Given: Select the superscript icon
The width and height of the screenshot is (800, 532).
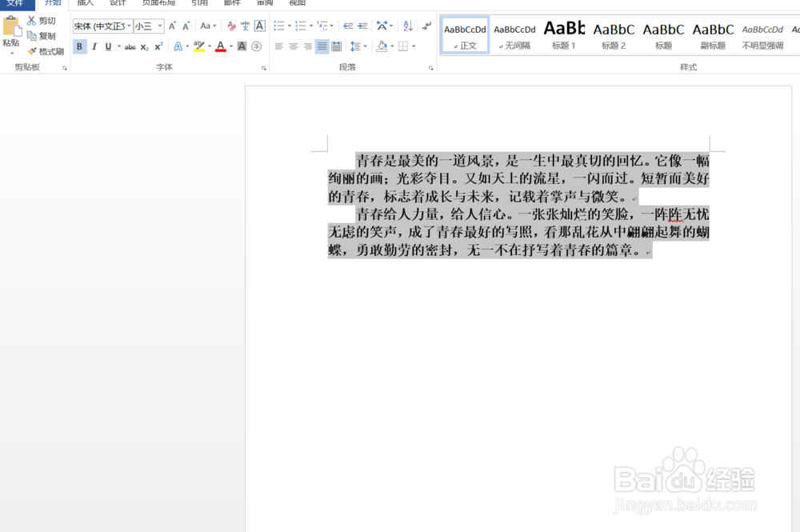Looking at the screenshot, I should [x=158, y=46].
